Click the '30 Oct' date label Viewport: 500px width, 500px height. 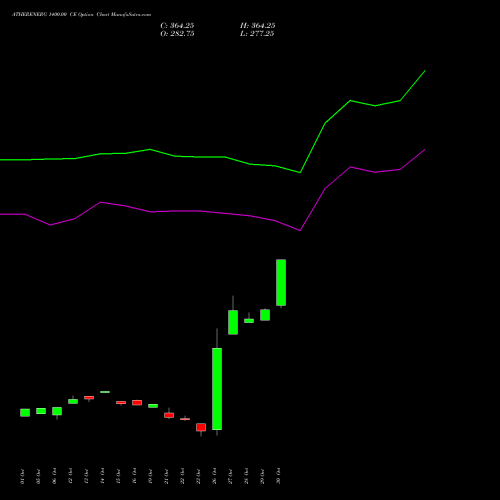pyautogui.click(x=278, y=476)
